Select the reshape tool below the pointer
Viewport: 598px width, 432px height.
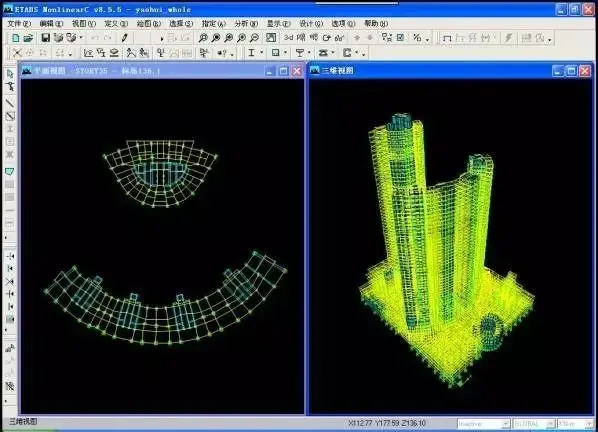pyautogui.click(x=10, y=87)
